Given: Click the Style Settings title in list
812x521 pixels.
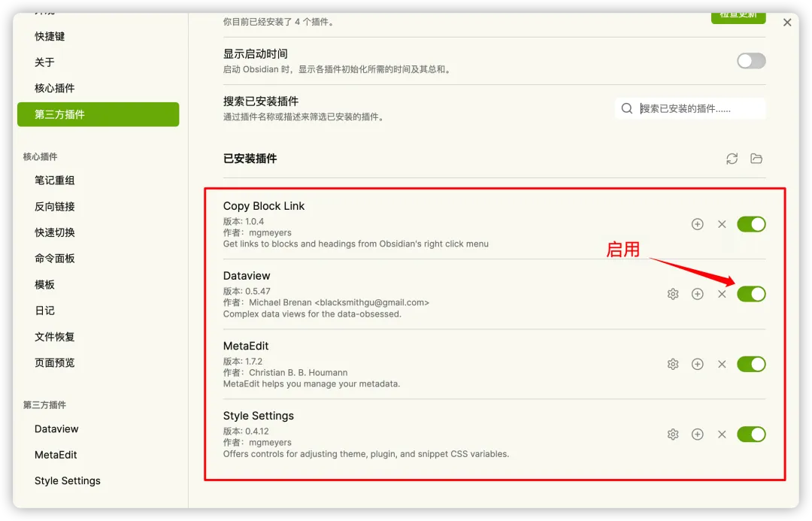Looking at the screenshot, I should click(259, 416).
